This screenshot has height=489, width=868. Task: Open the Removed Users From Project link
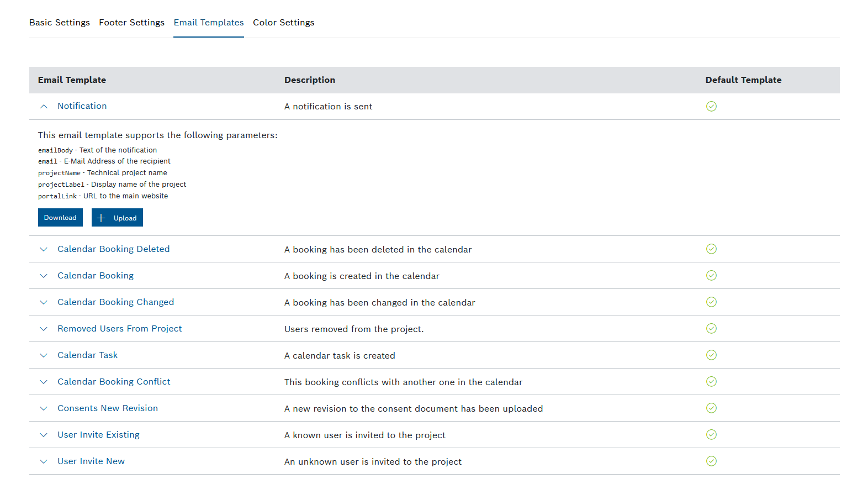[119, 329]
